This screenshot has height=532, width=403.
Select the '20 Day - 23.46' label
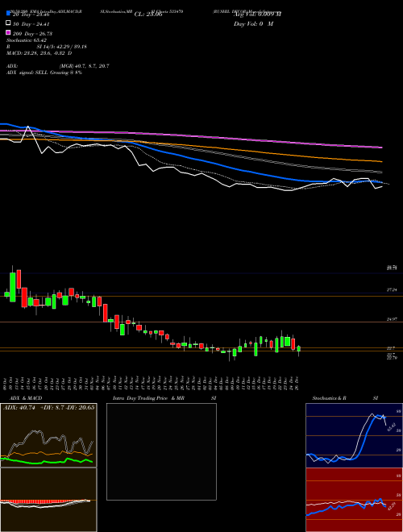click(31, 15)
